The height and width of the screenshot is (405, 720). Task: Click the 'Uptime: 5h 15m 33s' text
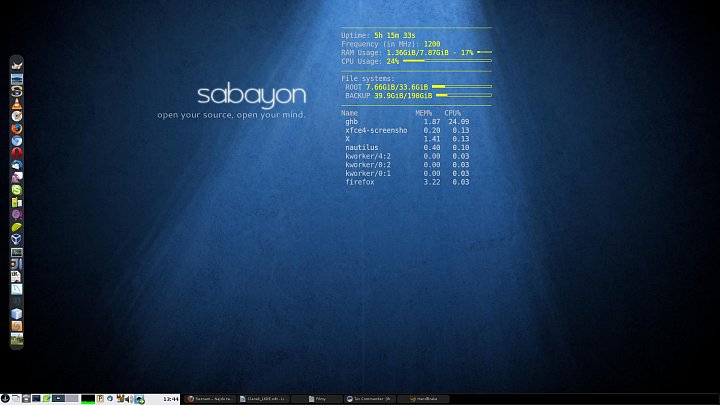click(378, 35)
